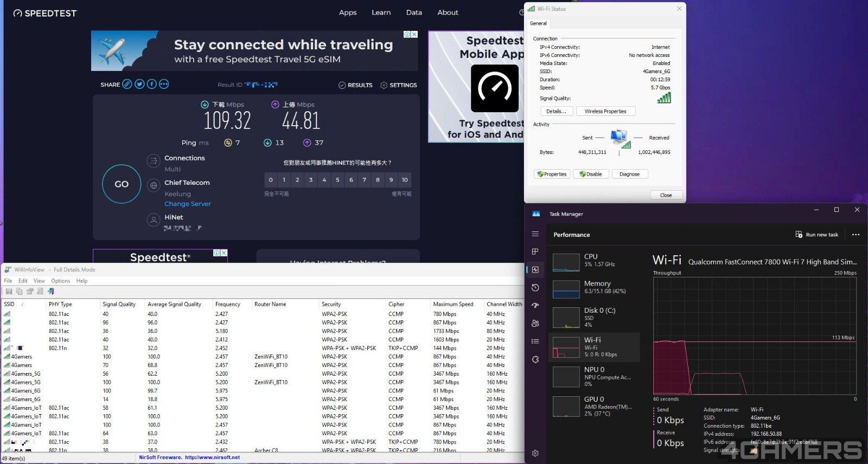The width and height of the screenshot is (868, 464).
Task: Open Processes page in Task Manager sidebar
Action: pyautogui.click(x=535, y=252)
